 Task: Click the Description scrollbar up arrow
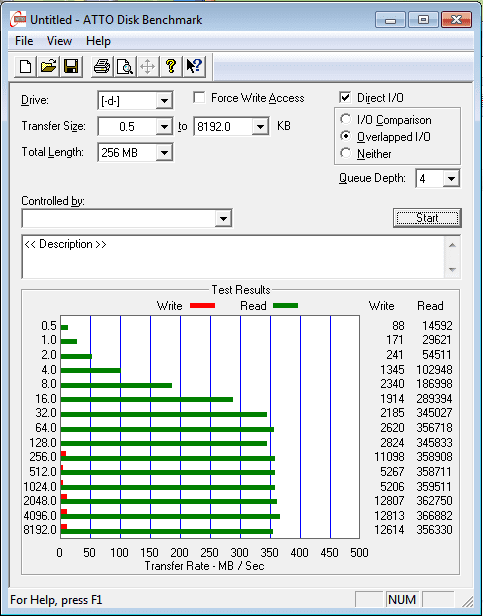coord(452,245)
